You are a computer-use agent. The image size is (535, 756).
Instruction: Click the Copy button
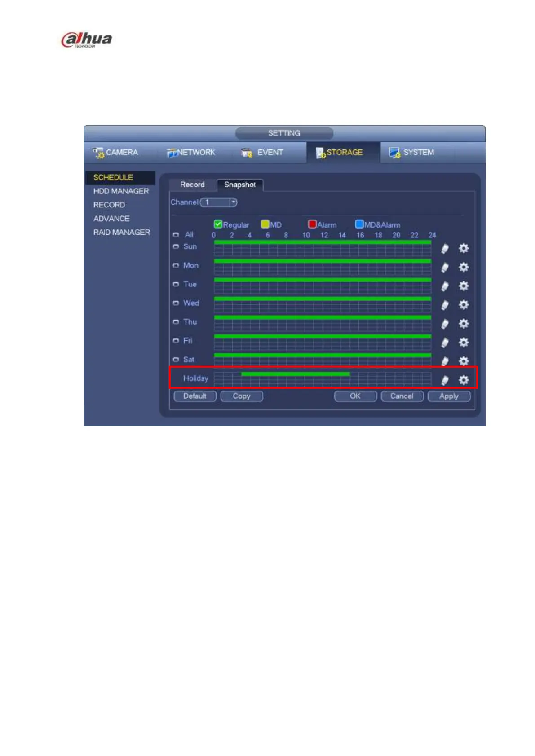click(242, 396)
